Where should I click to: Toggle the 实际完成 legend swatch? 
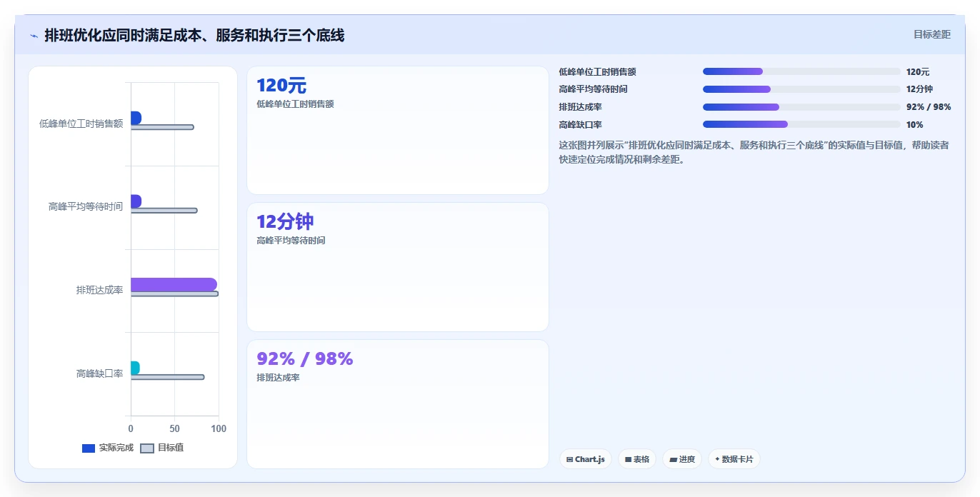89,448
